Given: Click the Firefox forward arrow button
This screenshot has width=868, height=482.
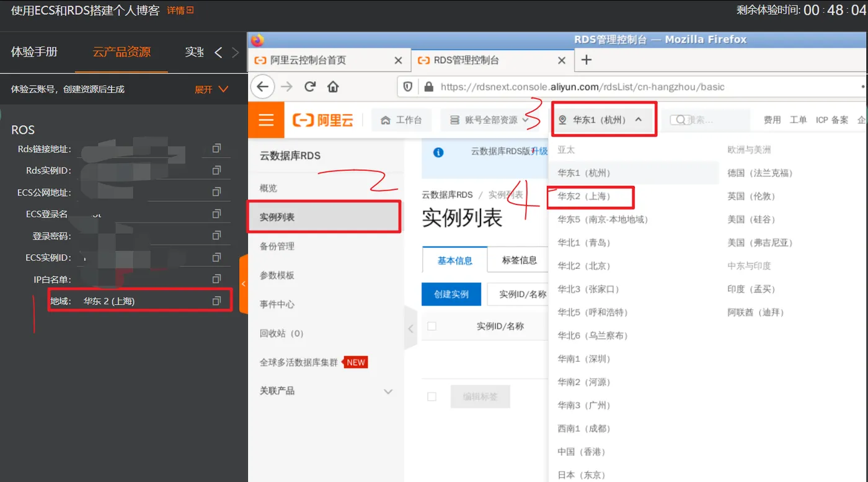Looking at the screenshot, I should (x=286, y=87).
